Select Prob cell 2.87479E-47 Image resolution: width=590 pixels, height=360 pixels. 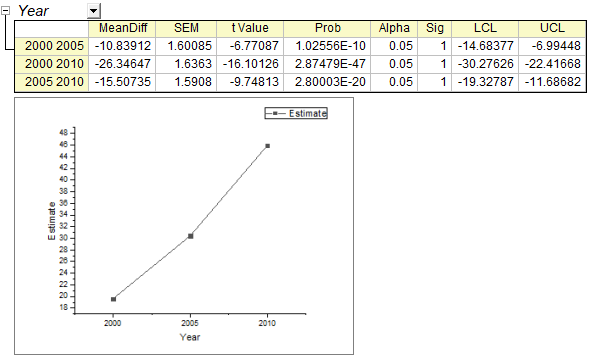coord(327,64)
